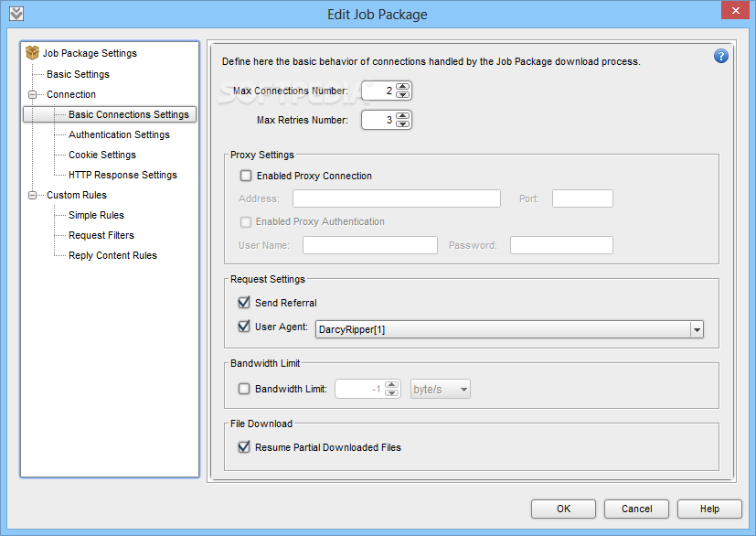Go to Request Filters tree item
Viewport: 756px width, 536px height.
pyautogui.click(x=101, y=235)
